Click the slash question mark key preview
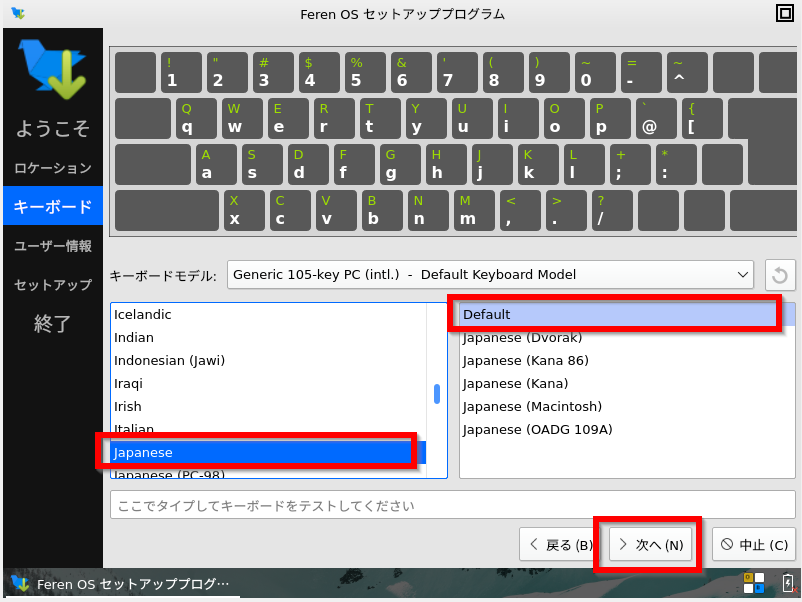 coord(612,211)
